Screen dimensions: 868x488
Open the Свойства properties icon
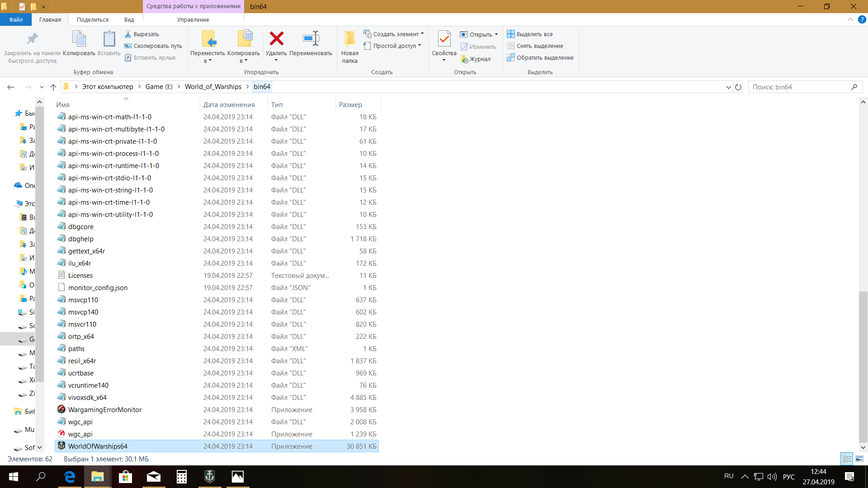(444, 39)
